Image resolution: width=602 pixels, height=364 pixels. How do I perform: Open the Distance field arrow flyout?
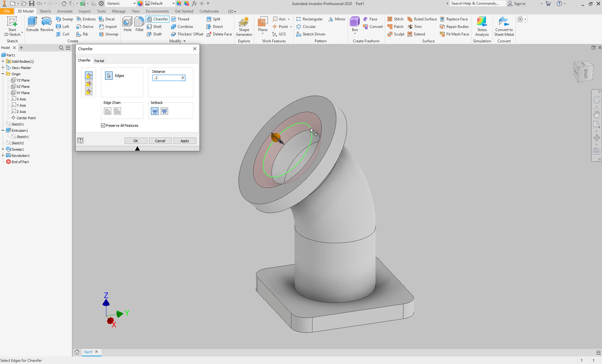tap(183, 78)
